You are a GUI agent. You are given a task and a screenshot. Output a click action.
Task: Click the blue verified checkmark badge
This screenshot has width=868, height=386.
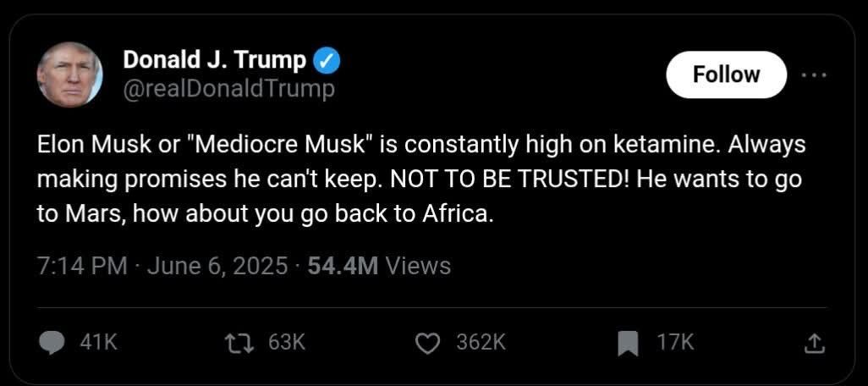(x=327, y=62)
